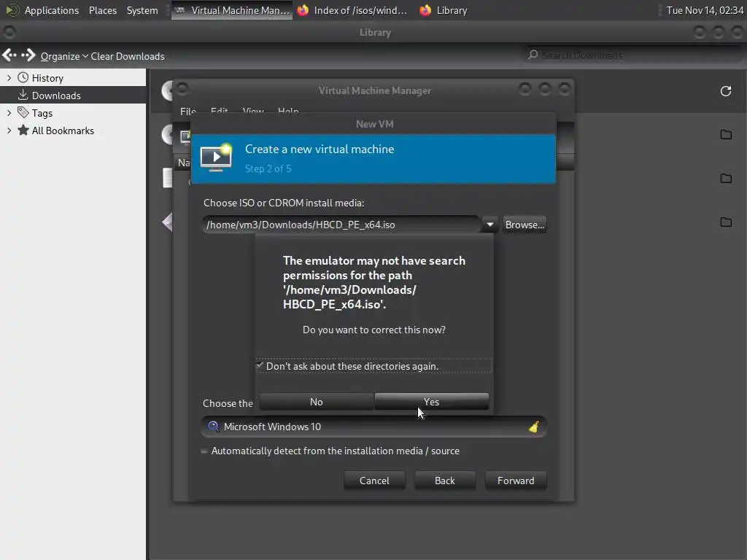Click the retry download circular arrow icon
This screenshot has height=560, width=747.
click(x=726, y=91)
